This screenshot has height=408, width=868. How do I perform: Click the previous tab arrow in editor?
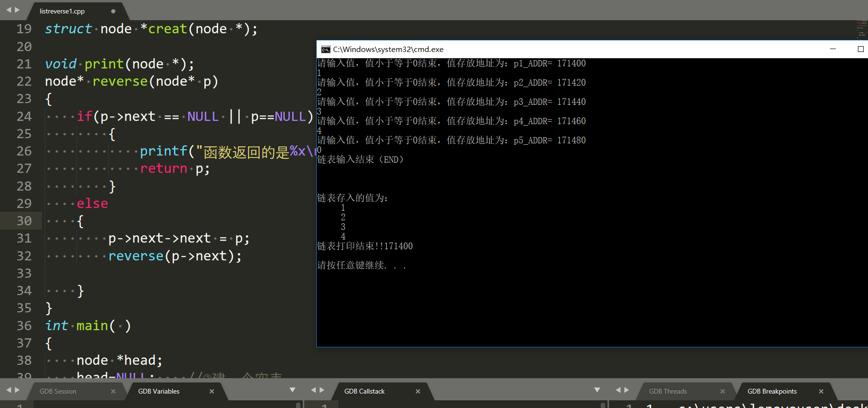click(x=8, y=10)
